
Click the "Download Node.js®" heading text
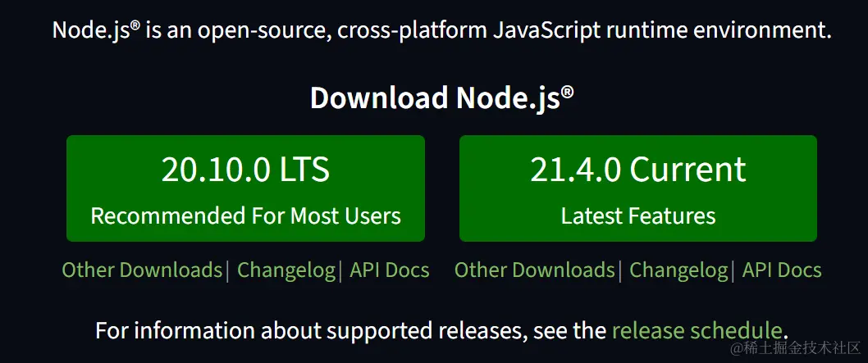tap(441, 98)
